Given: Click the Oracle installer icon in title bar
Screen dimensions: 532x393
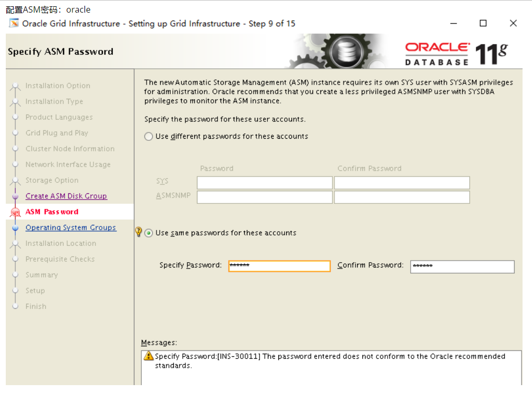Looking at the screenshot, I should [14, 23].
